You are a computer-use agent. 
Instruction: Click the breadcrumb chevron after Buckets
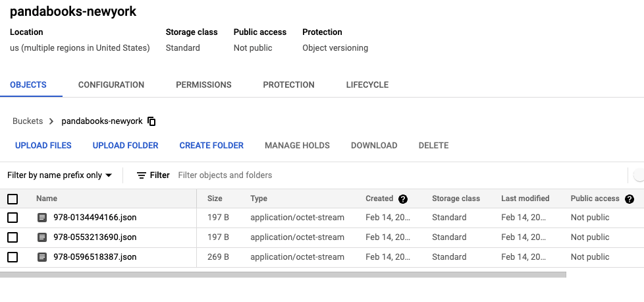pyautogui.click(x=51, y=121)
